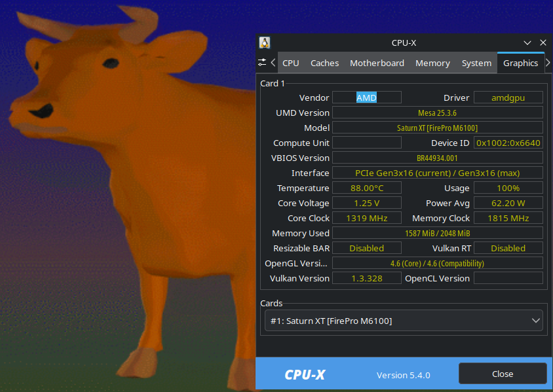The height and width of the screenshot is (392, 553).
Task: Click the Temperature value 88.00°C
Action: pyautogui.click(x=366, y=188)
